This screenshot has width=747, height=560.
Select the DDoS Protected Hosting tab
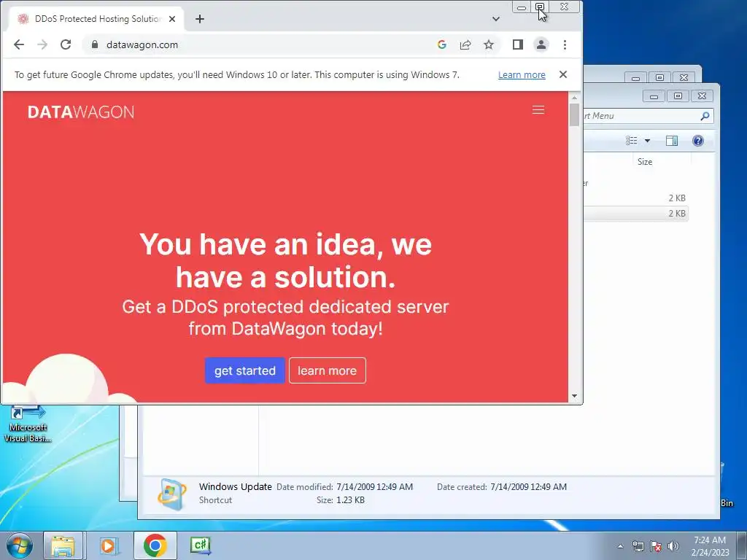pos(96,19)
